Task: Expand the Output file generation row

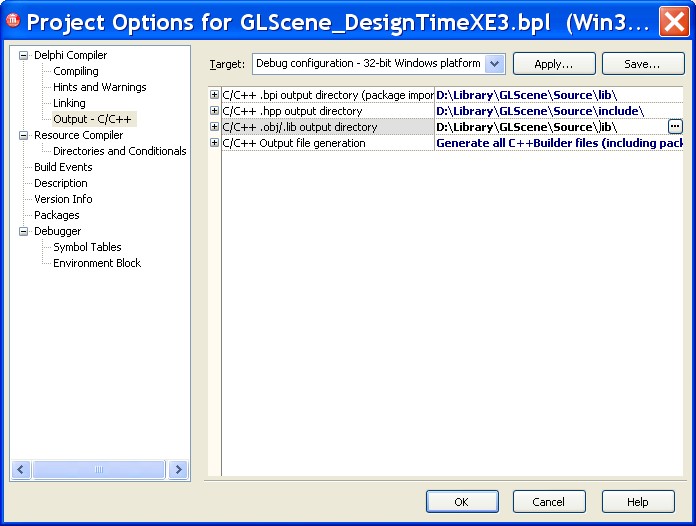Action: coord(214,142)
